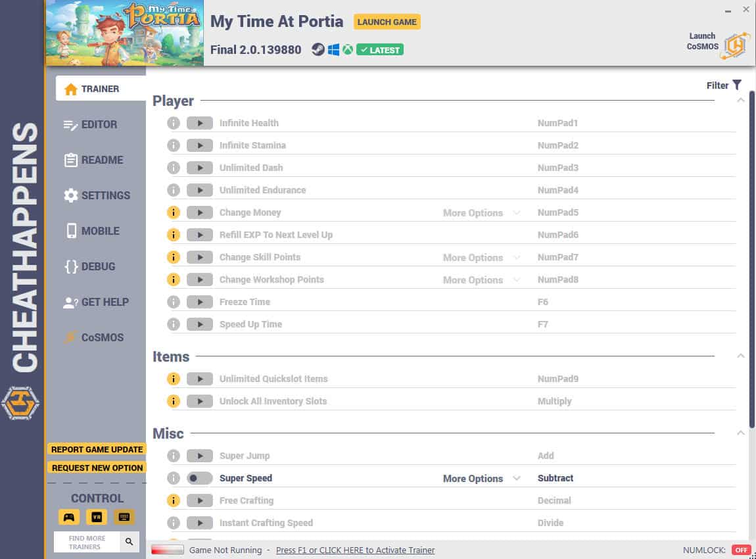Toggle the Super Speed switch
This screenshot has width=756, height=559.
pos(200,478)
